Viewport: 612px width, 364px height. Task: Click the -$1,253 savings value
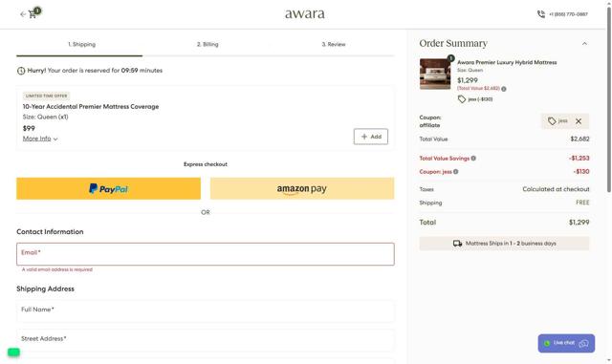579,159
